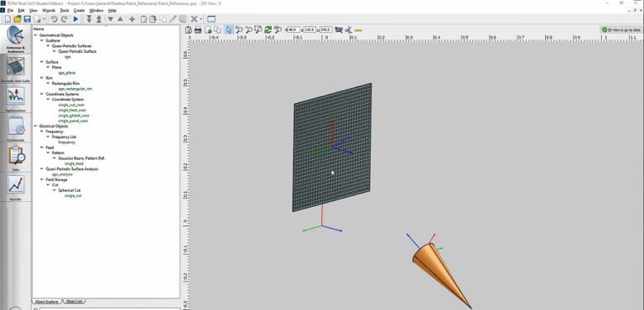This screenshot has width=644, height=310.
Task: Select the single_panel_coor tree item
Action: pos(73,121)
